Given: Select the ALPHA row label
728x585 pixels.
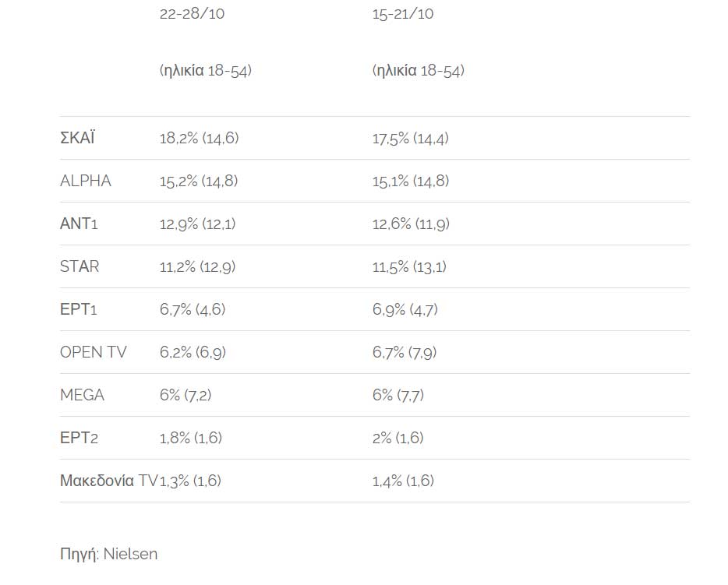Looking at the screenshot, I should (x=86, y=181).
